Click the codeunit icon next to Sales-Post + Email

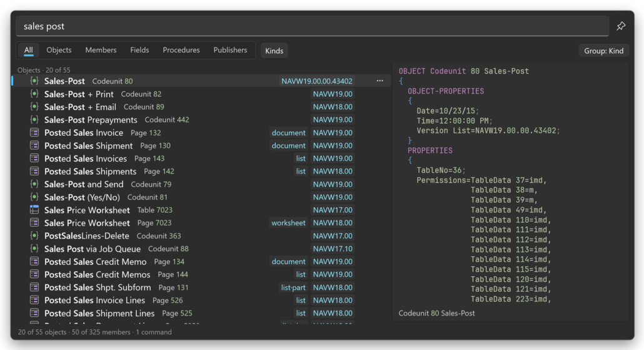pos(34,106)
